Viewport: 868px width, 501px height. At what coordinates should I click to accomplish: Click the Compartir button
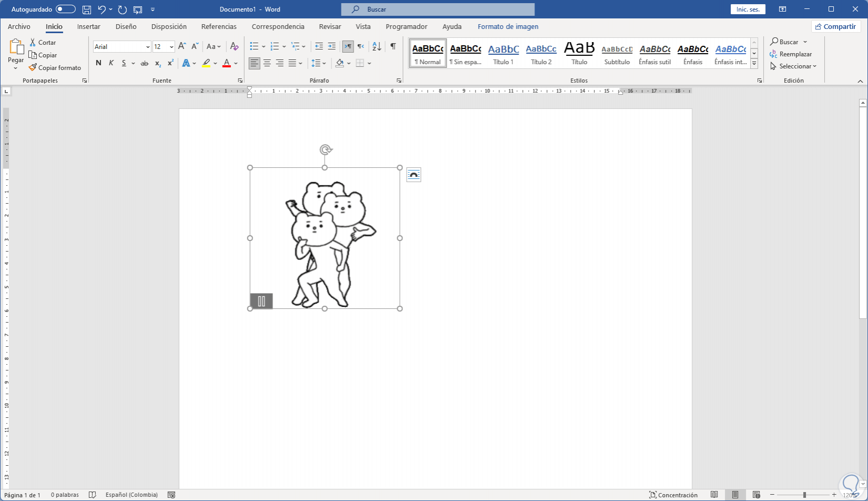click(835, 26)
